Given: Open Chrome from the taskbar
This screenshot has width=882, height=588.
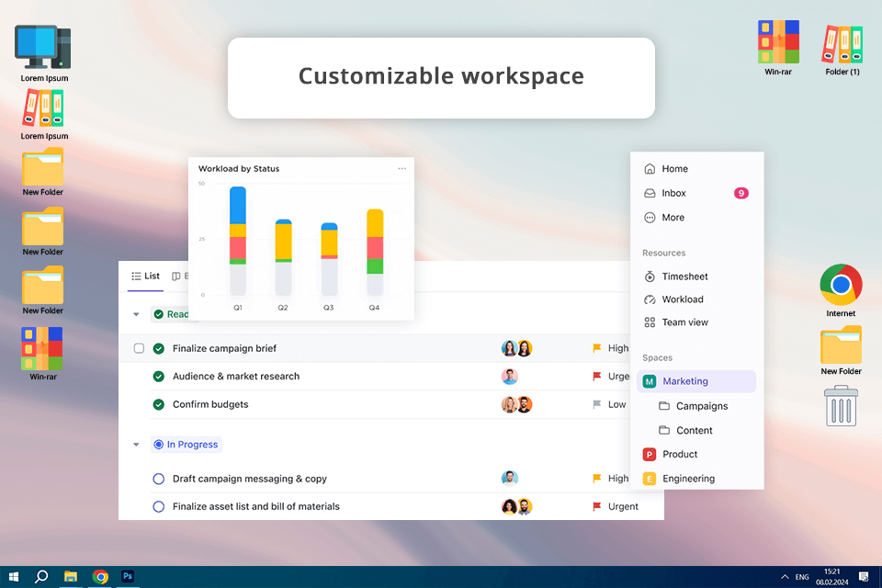Looking at the screenshot, I should [x=100, y=577].
